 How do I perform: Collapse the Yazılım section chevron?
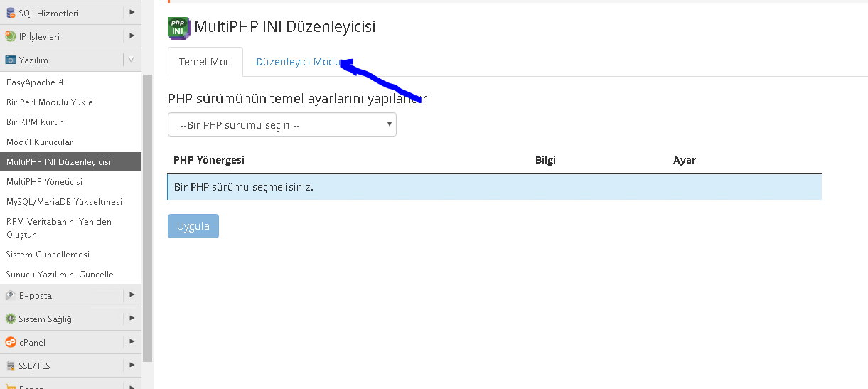pos(132,60)
